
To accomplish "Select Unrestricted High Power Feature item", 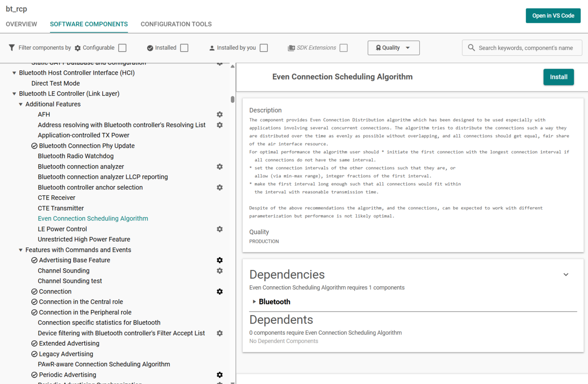I will pos(84,239).
